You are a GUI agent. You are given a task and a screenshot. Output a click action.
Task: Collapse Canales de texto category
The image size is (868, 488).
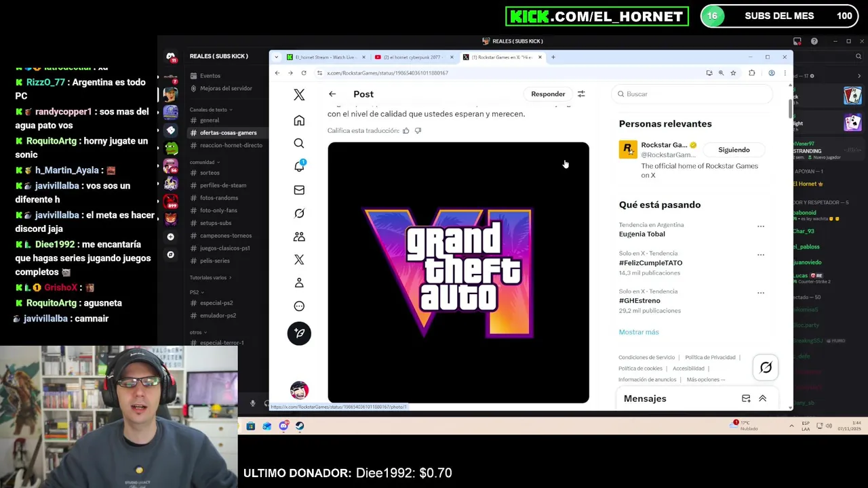211,110
